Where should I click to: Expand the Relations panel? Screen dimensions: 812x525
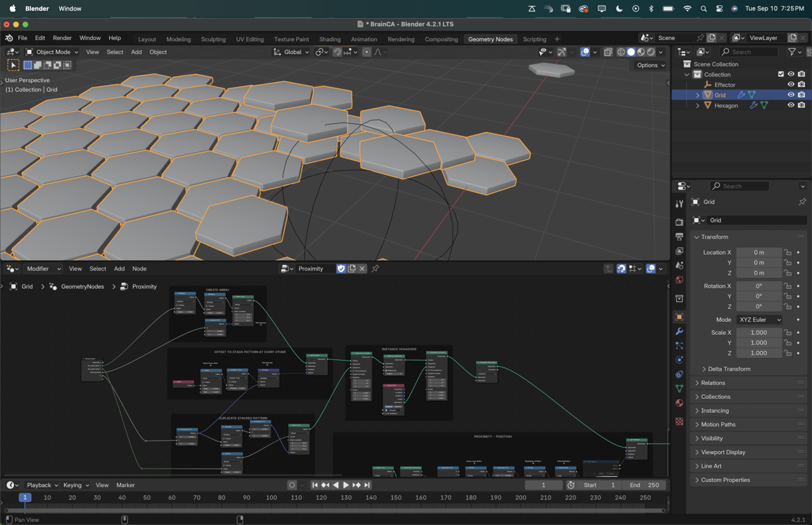point(713,383)
